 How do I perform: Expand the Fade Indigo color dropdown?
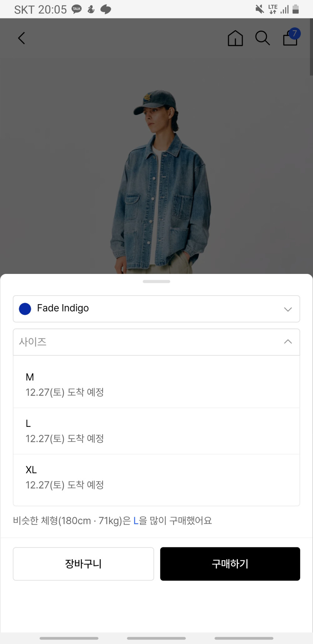coord(156,309)
